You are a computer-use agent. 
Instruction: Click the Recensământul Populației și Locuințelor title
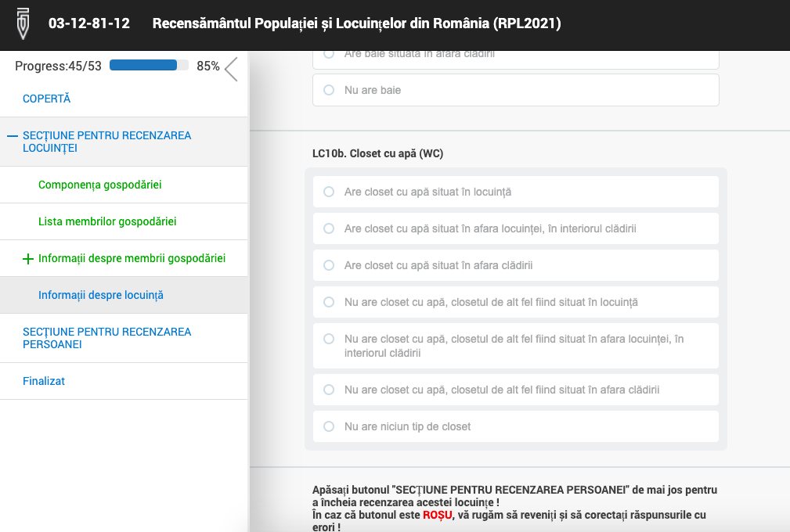click(x=356, y=23)
